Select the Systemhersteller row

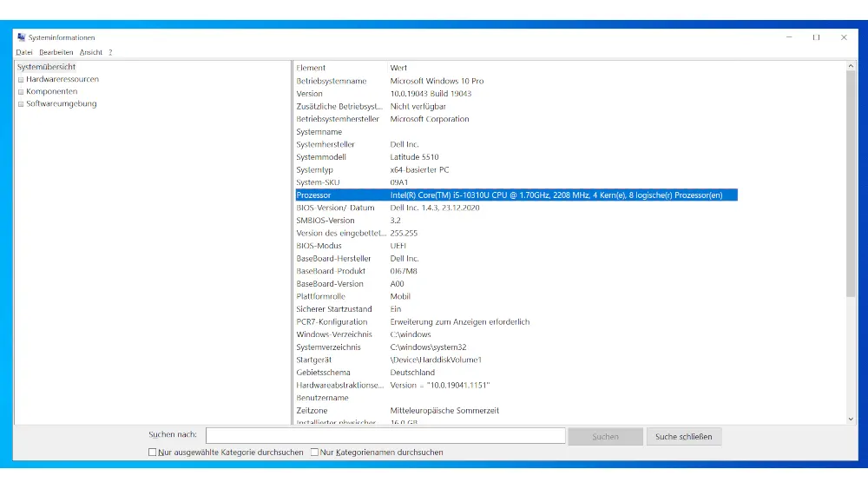[516, 144]
